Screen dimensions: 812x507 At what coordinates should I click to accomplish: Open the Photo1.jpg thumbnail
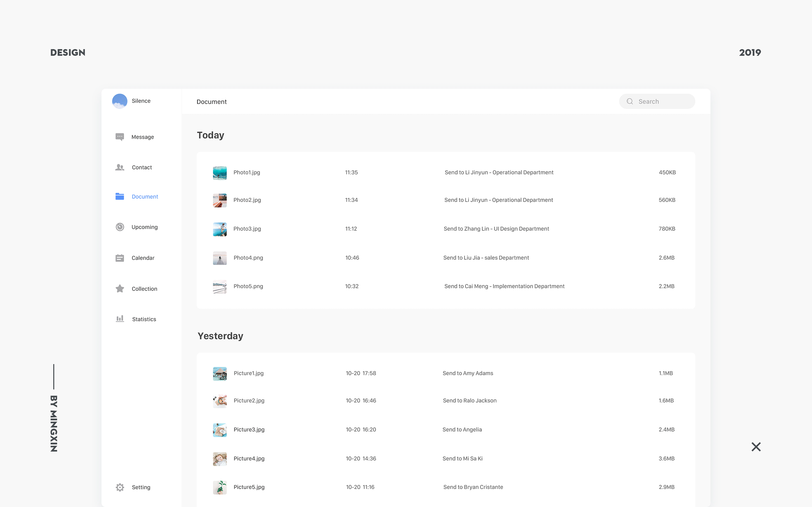pos(220,173)
